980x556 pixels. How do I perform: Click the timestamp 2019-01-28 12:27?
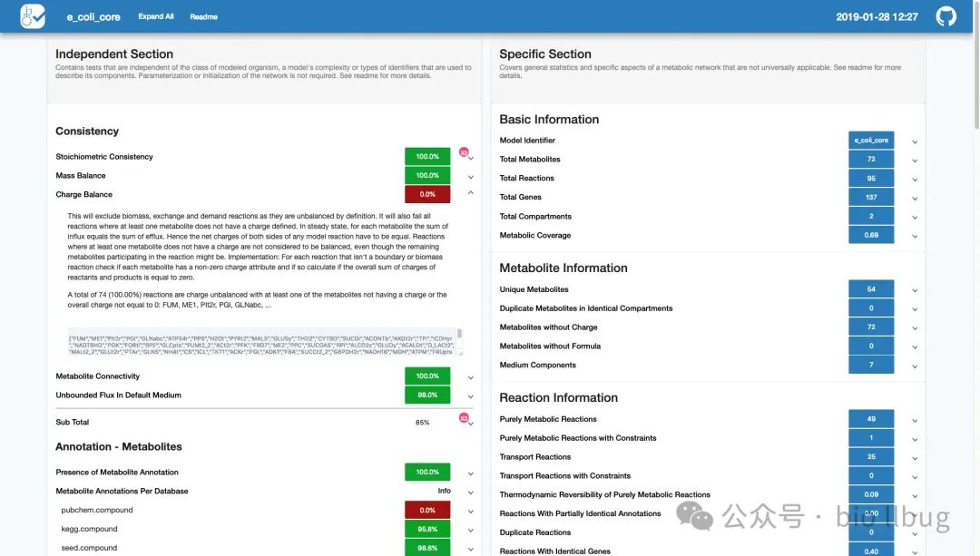877,17
